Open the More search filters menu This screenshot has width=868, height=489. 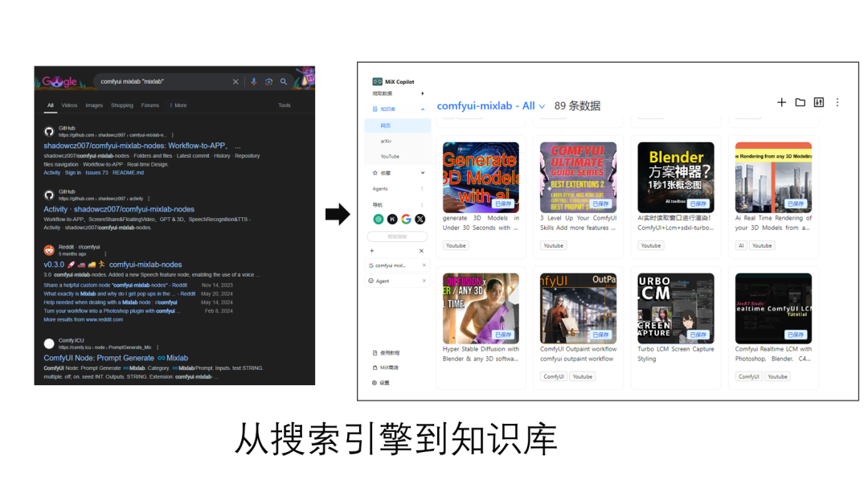point(178,105)
